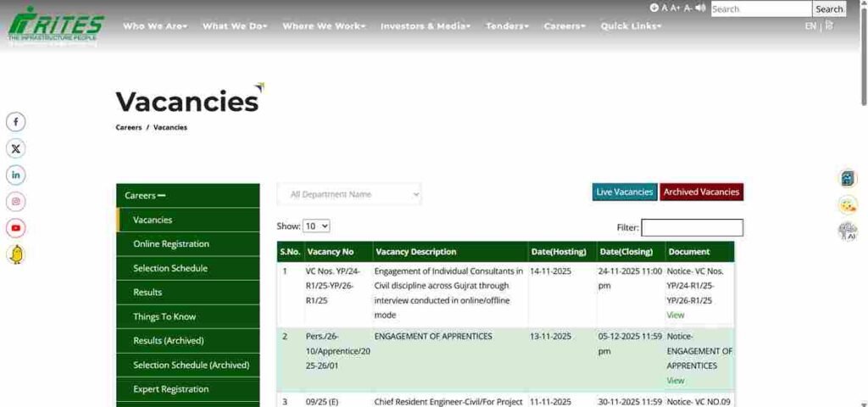Open the Show entries count dropdown
Viewport: 868px width, 407px height.
tap(316, 226)
